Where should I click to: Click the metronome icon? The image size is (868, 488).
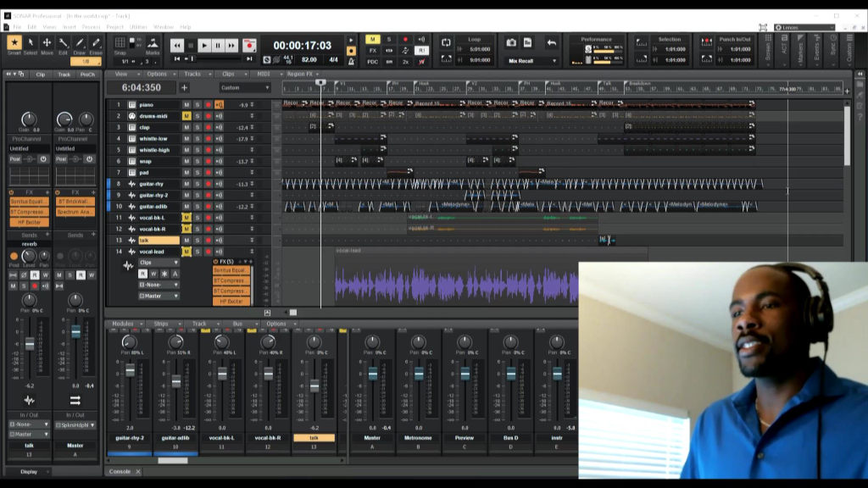(x=351, y=61)
